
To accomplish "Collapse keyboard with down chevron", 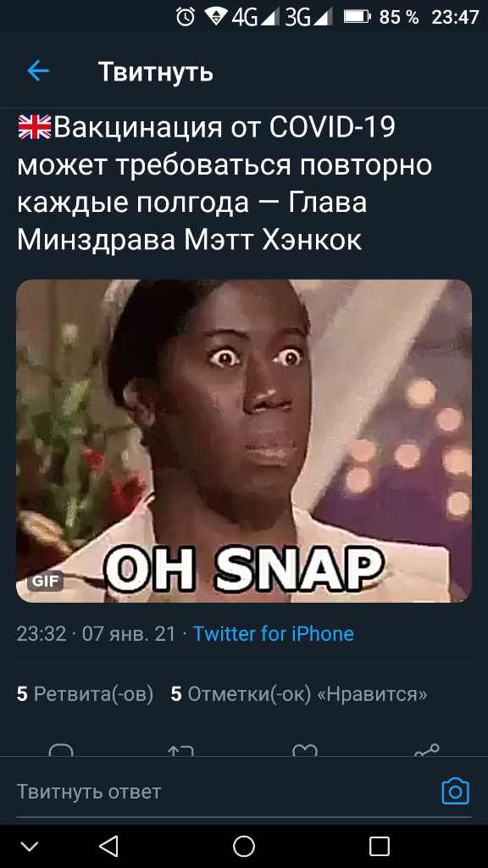I will [x=30, y=847].
